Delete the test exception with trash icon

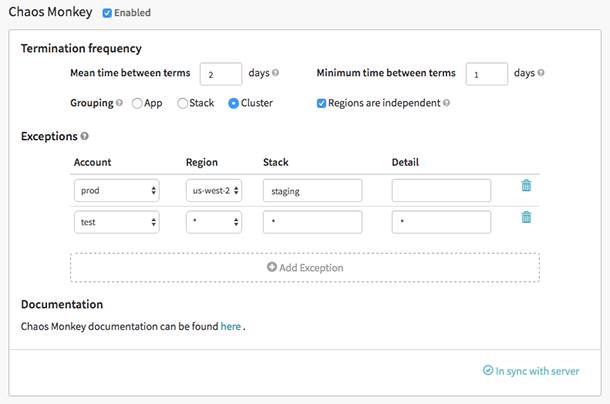tap(526, 217)
